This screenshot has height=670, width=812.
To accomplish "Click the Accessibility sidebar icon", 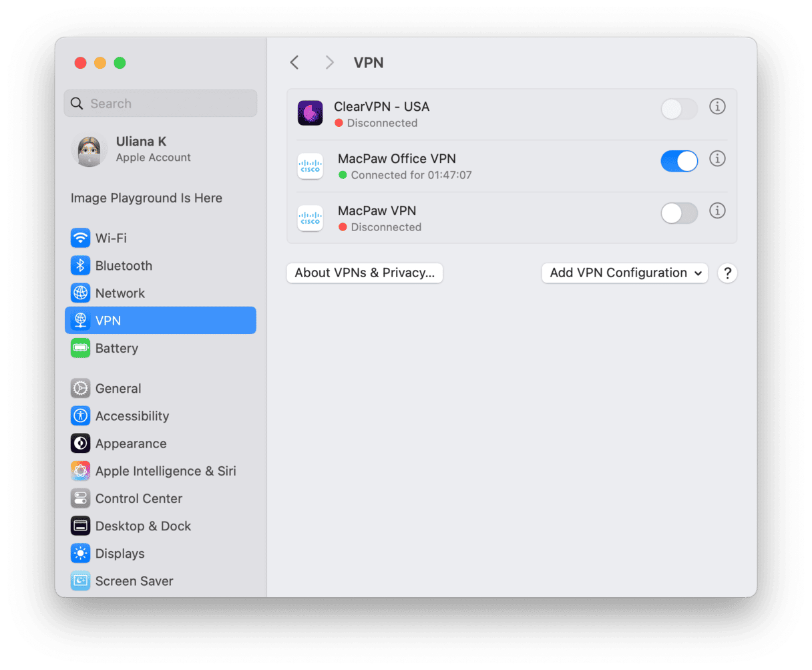I will pos(80,415).
